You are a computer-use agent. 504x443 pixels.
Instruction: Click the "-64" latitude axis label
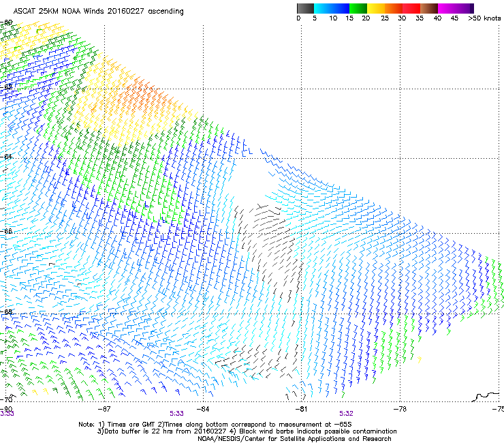pyautogui.click(x=7, y=157)
